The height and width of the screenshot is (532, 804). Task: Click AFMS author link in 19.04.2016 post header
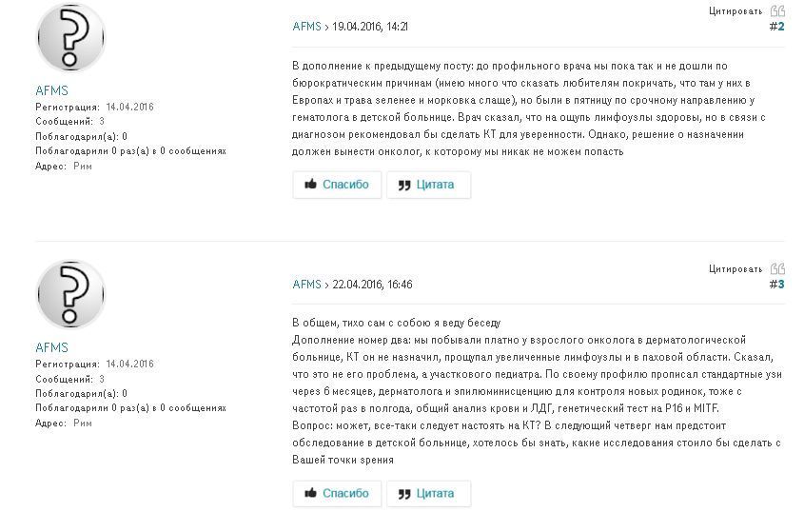(x=306, y=26)
